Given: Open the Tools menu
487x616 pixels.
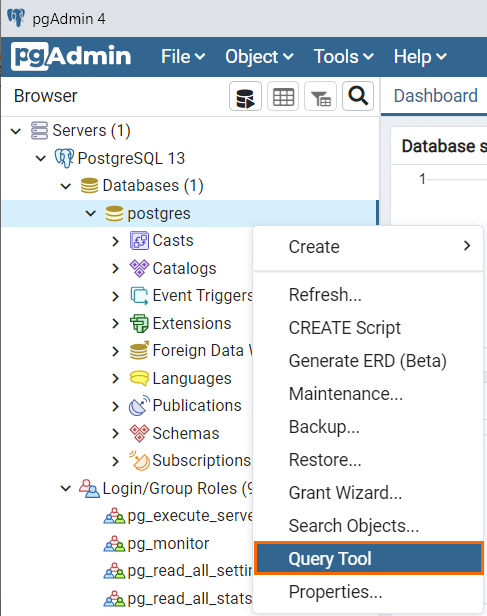Looking at the screenshot, I should [343, 57].
